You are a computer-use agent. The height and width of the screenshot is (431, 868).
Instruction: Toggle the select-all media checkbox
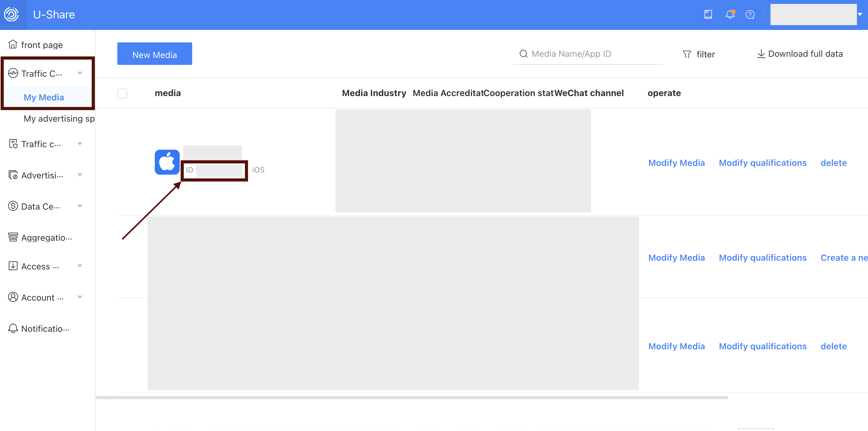point(122,93)
